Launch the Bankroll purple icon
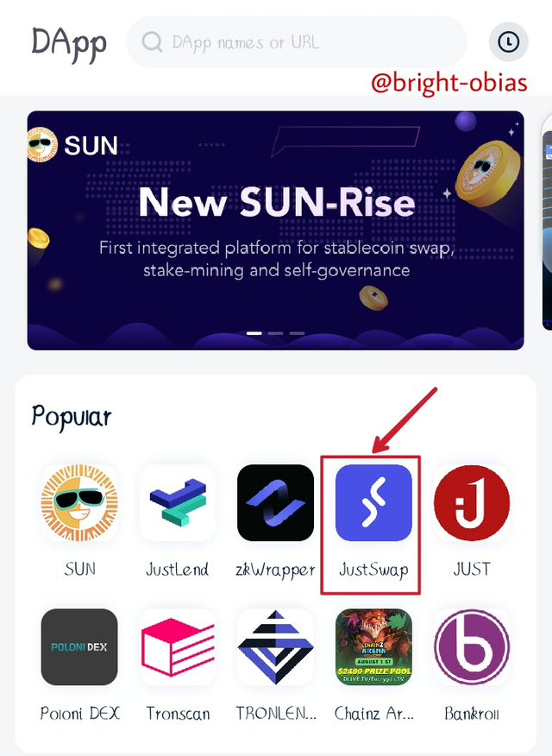 pyautogui.click(x=472, y=647)
